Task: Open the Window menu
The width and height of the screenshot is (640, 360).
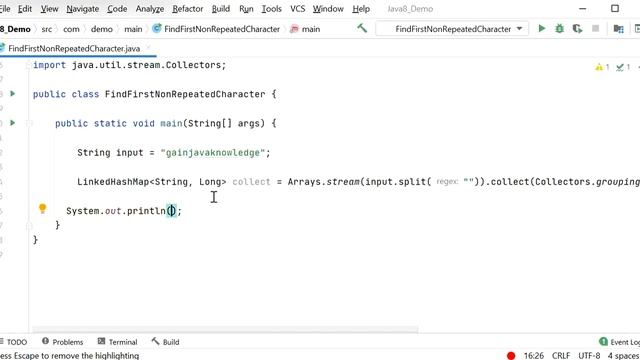Action: [328, 9]
